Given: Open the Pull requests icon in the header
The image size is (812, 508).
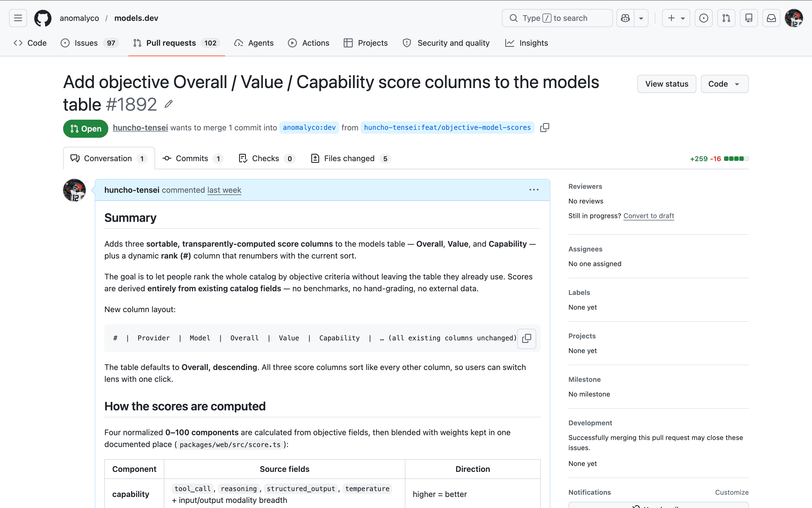Looking at the screenshot, I should tap(726, 18).
